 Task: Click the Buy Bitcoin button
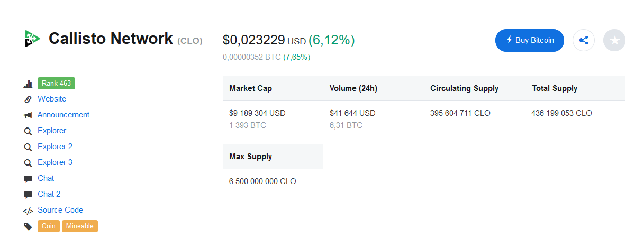530,40
